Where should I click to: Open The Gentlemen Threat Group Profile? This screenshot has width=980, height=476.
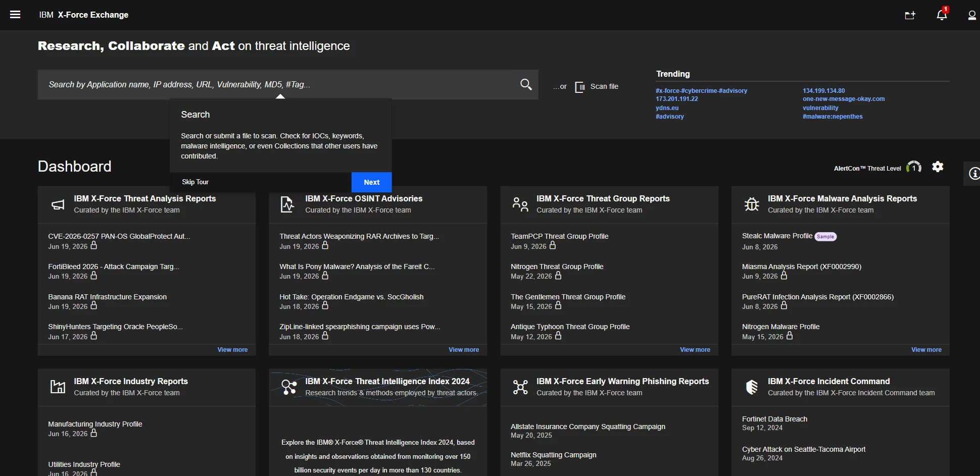pos(568,297)
